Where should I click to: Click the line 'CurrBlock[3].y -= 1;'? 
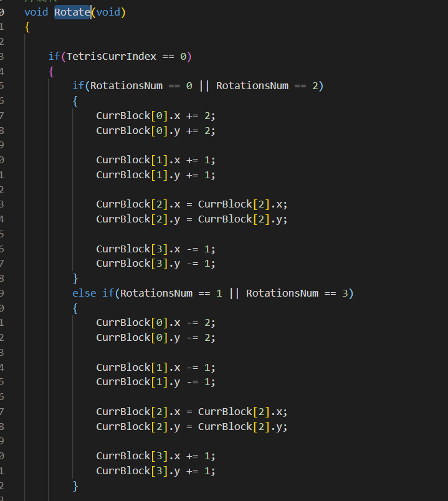pos(156,264)
